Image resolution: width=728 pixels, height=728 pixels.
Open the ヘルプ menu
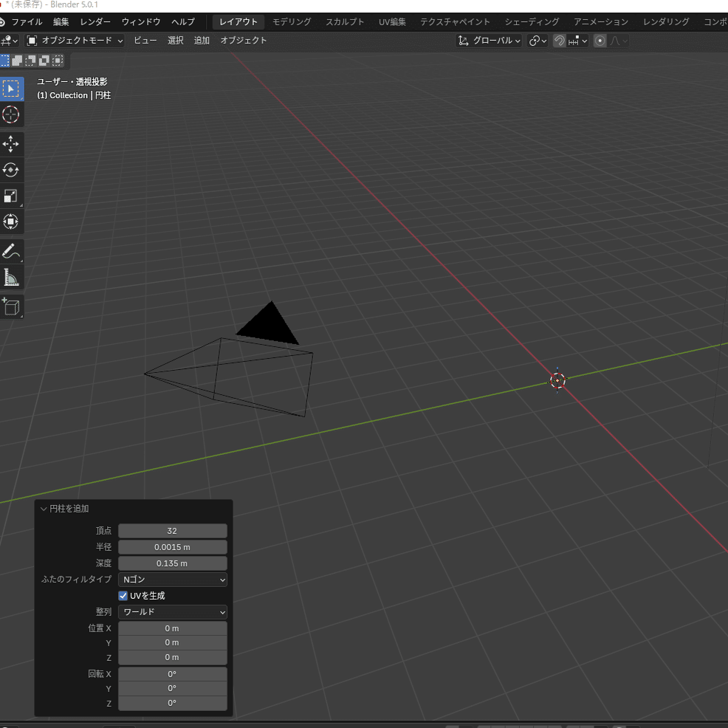(x=183, y=22)
